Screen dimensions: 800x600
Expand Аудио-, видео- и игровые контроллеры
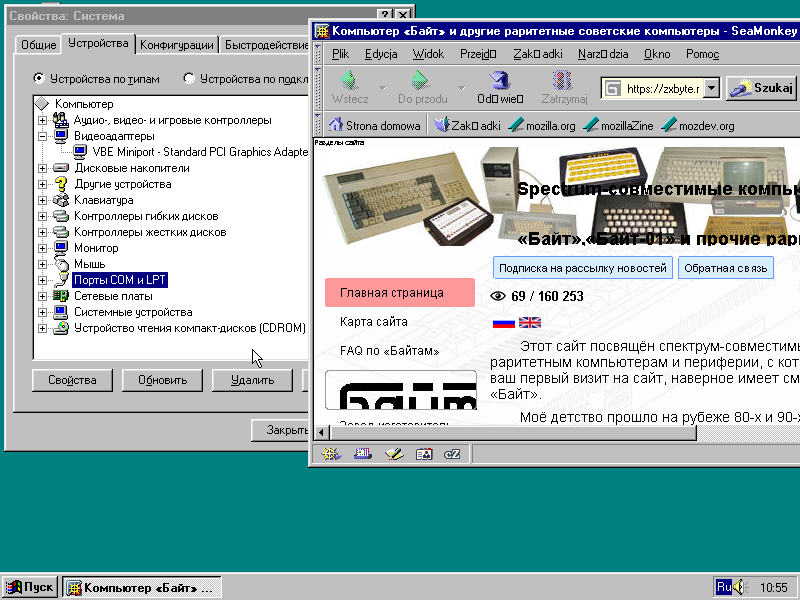click(x=42, y=121)
